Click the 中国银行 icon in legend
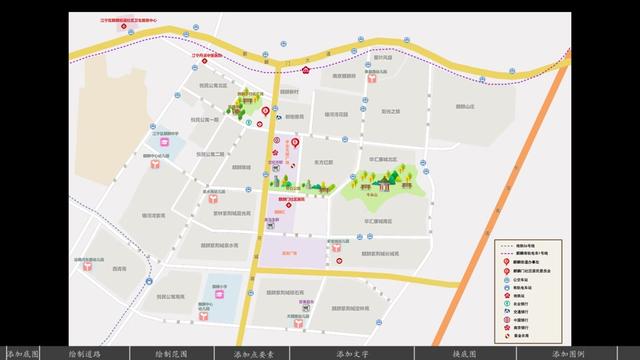The height and width of the screenshot is (360, 640). pyautogui.click(x=507, y=320)
